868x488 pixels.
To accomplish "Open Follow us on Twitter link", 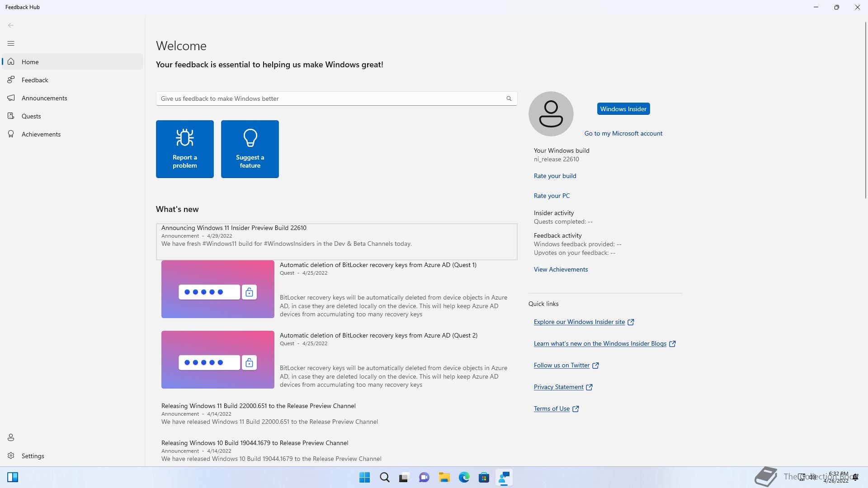I will click(562, 365).
